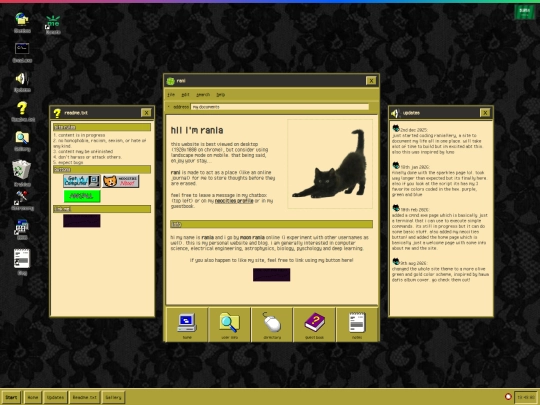
Task: Open the yellow question mark Readme desktop icon
Action: coord(22,108)
